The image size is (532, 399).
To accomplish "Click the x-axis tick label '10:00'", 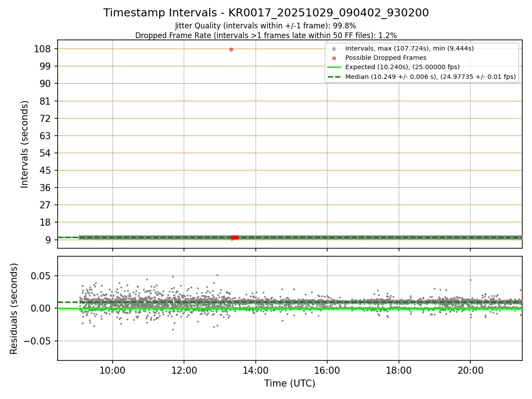I will pyautogui.click(x=113, y=370).
